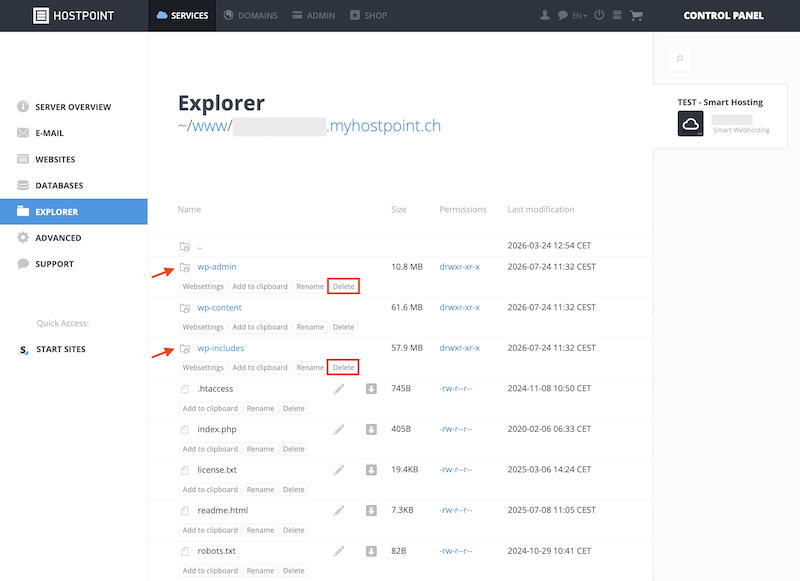
Task: Open the wp-admin folder link
Action: pyautogui.click(x=217, y=267)
